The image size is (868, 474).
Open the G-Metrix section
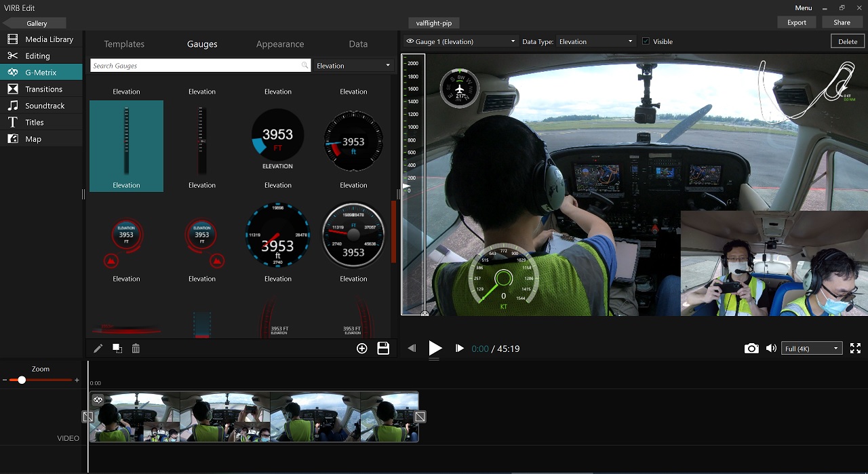click(x=41, y=73)
